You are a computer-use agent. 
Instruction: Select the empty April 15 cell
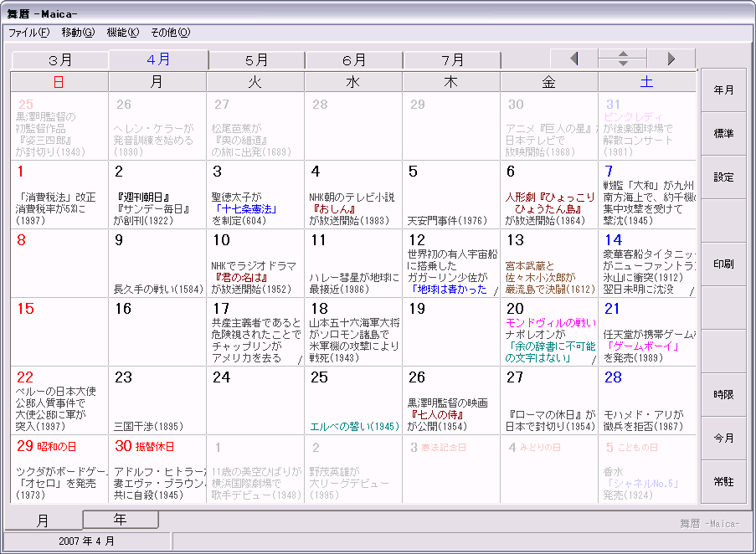click(59, 332)
